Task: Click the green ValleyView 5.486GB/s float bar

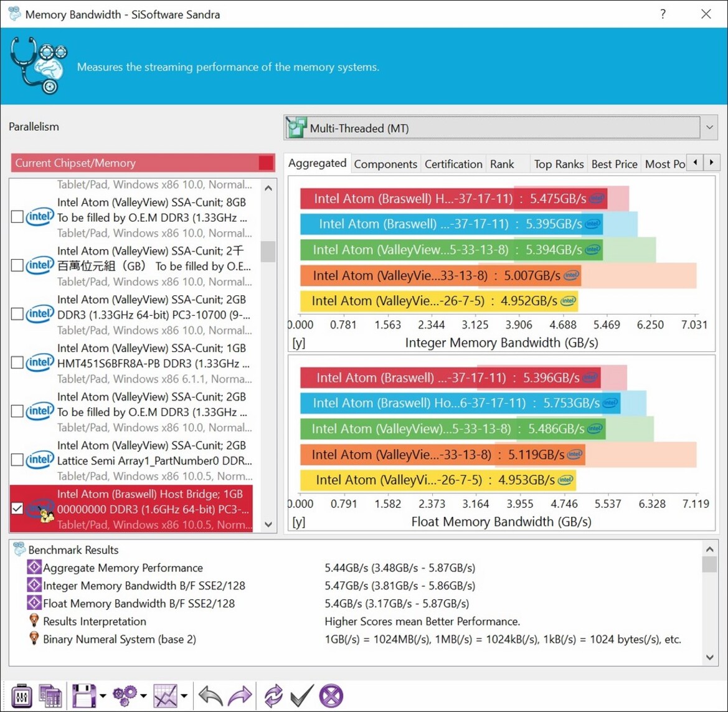Action: click(x=453, y=428)
